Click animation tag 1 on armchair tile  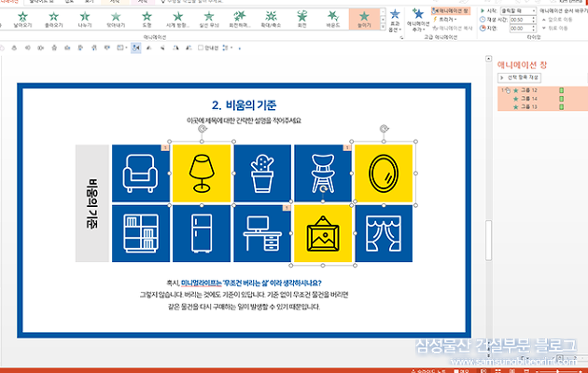(165, 148)
